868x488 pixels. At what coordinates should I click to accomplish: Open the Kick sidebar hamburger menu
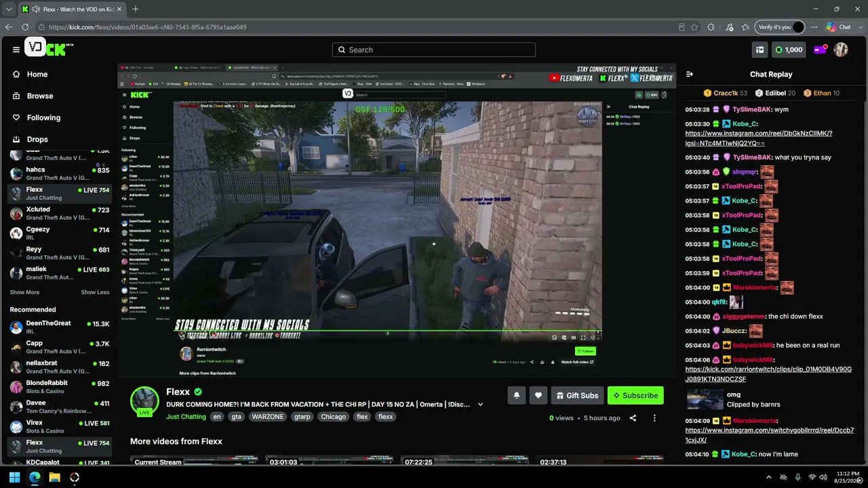[x=16, y=49]
